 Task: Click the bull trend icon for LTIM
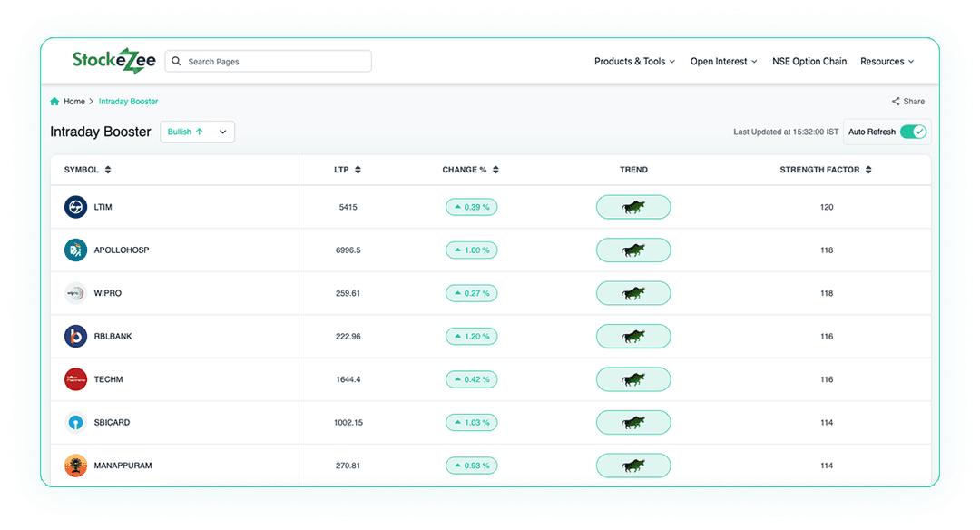(x=633, y=207)
